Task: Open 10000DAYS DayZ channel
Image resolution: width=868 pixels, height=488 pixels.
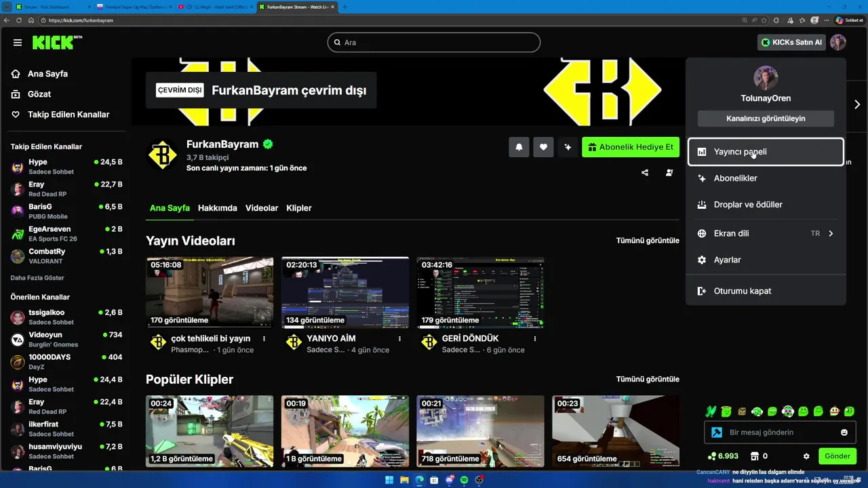Action: click(x=66, y=362)
